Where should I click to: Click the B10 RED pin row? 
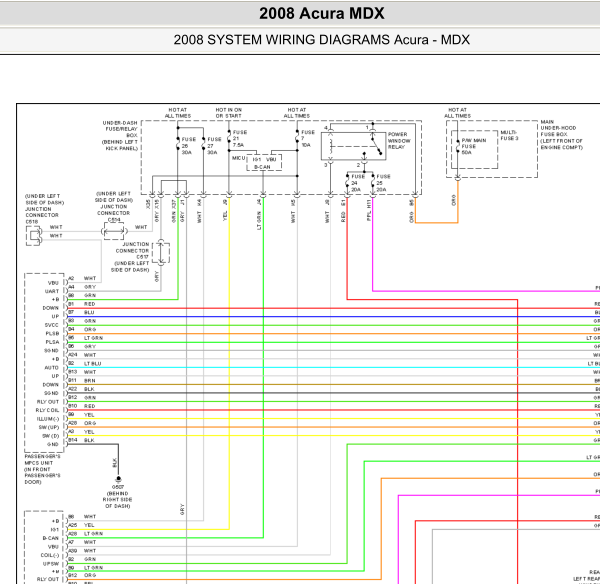pyautogui.click(x=82, y=406)
